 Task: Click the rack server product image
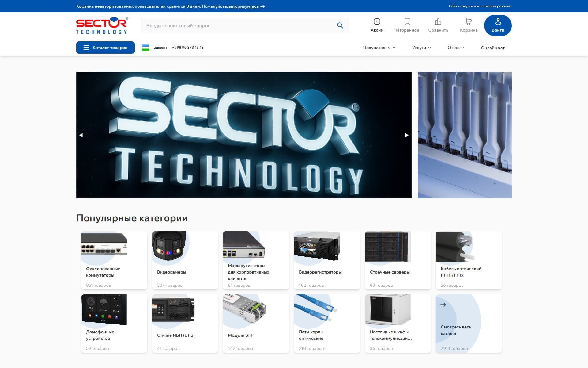point(388,247)
